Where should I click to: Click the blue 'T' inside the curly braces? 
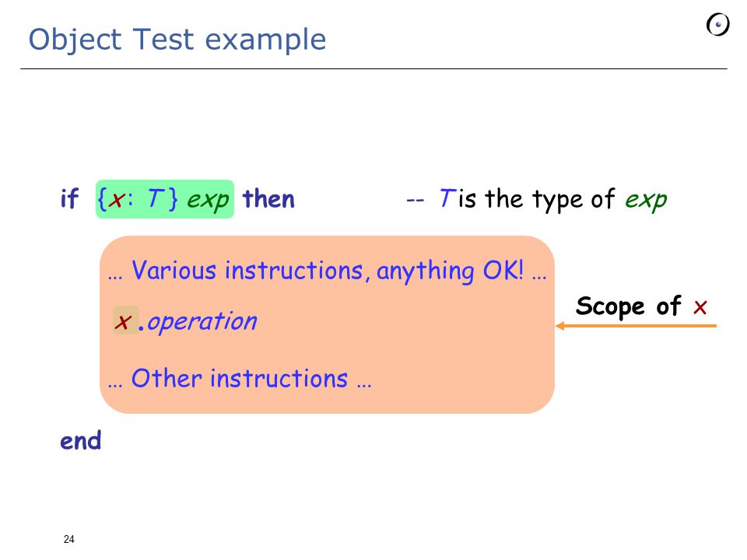click(x=156, y=198)
